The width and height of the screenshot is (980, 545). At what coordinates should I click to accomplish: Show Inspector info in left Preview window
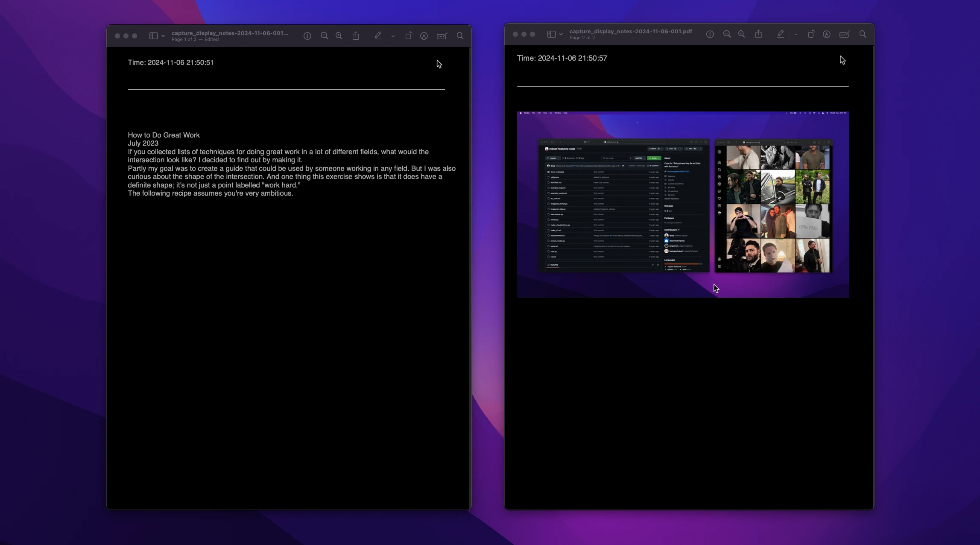tap(307, 36)
